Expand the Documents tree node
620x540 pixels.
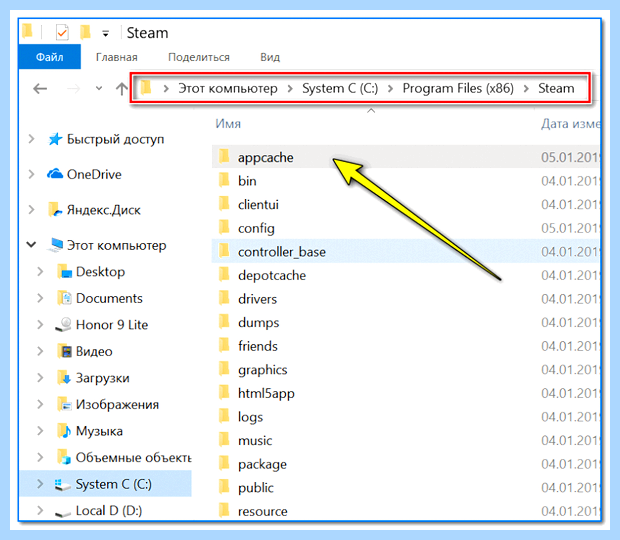click(x=40, y=298)
